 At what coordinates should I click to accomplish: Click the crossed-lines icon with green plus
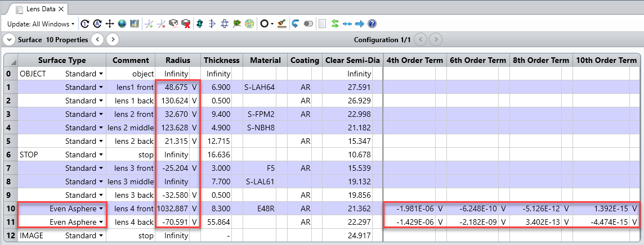tap(150, 24)
